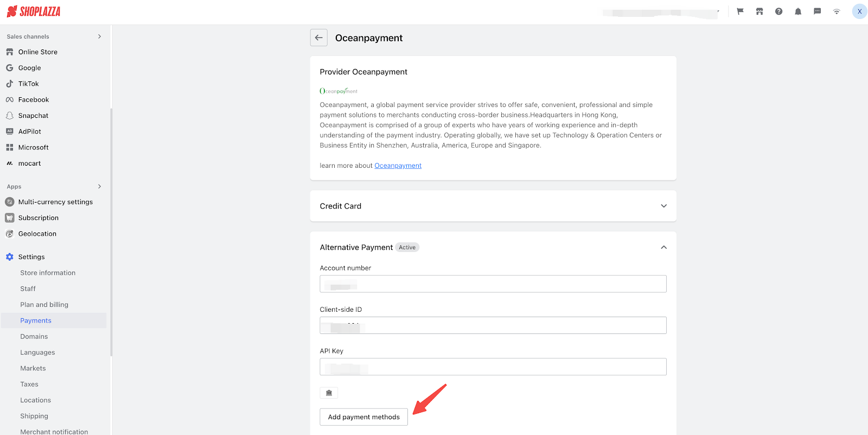
Task: Go back with the arrow button
Action: 319,37
